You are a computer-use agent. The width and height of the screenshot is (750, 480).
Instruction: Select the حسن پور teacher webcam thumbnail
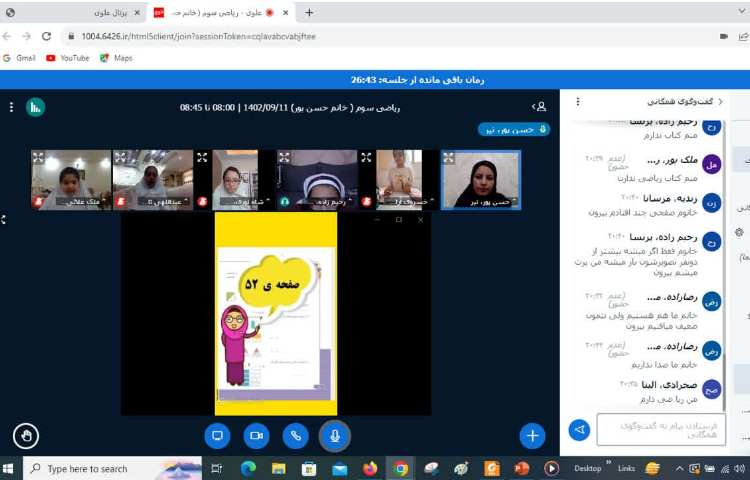coord(481,180)
